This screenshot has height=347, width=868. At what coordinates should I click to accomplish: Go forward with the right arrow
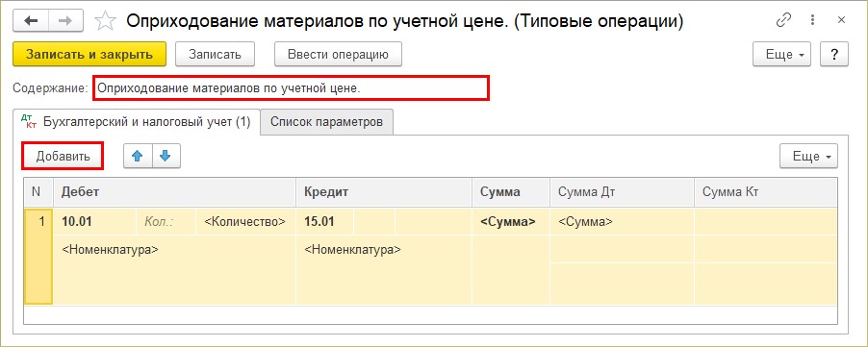[x=65, y=21]
